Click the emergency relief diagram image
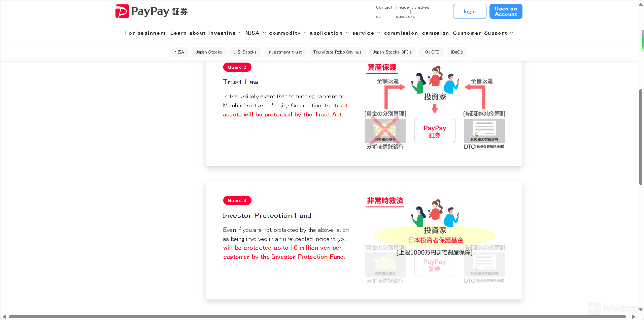This screenshot has height=320, width=644. coord(435,240)
